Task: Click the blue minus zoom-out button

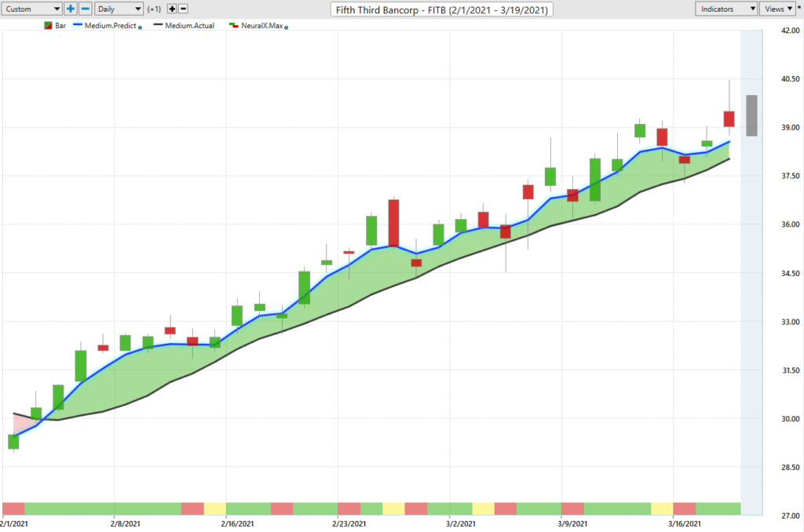Action: (86, 9)
